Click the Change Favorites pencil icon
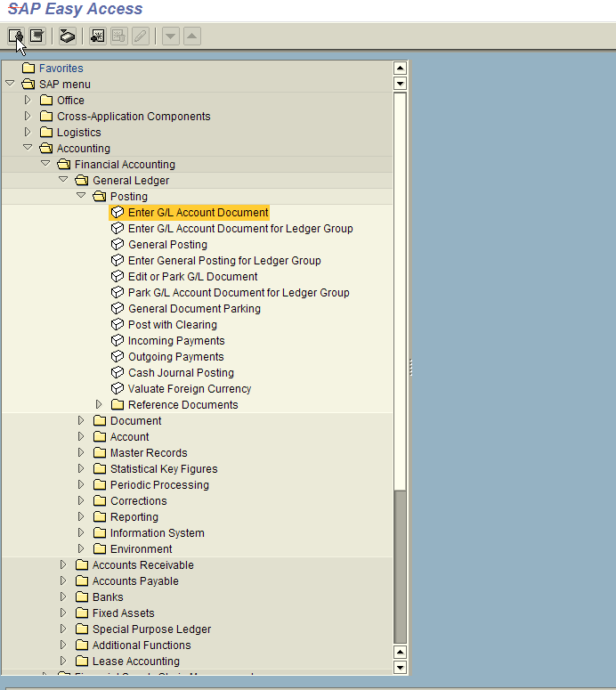 click(141, 36)
